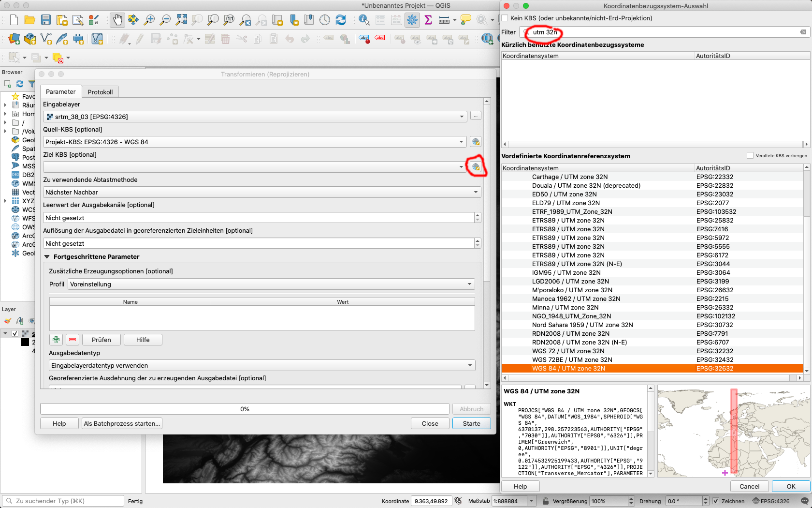812x508 pixels.
Task: Open the Profil Voreinstellung dropdown
Action: click(x=271, y=284)
